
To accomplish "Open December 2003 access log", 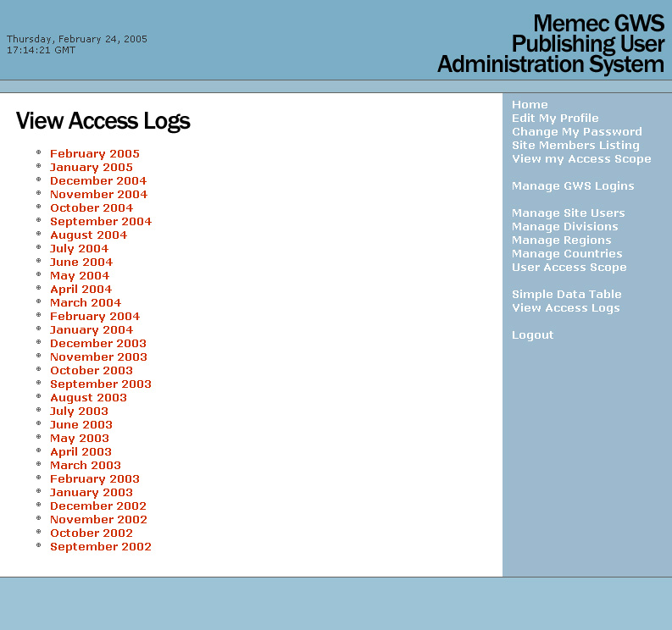I will pyautogui.click(x=98, y=343).
